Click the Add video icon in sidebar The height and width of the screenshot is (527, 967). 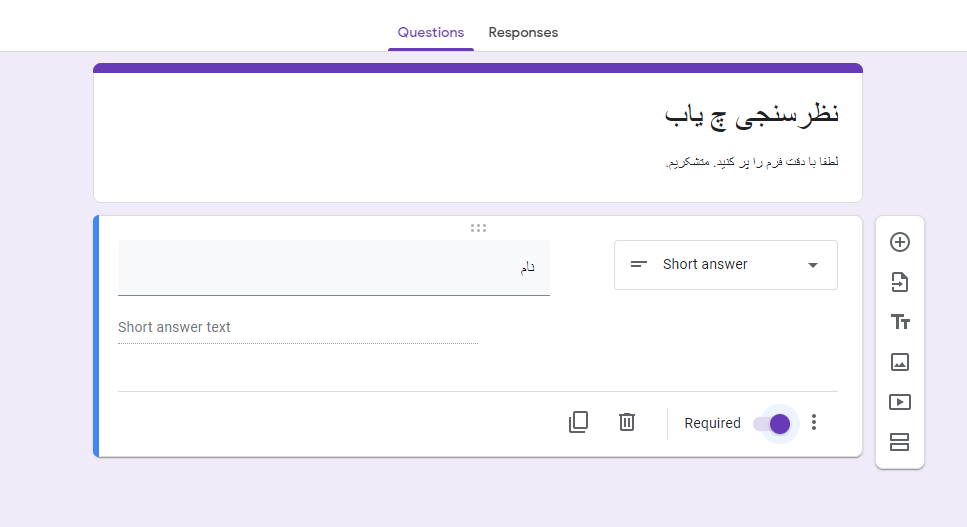(x=900, y=402)
